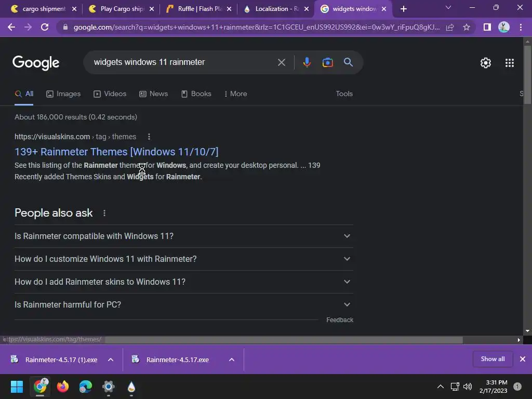Screen dimensions: 532x399
Task: Show all downloads
Action: (x=493, y=359)
